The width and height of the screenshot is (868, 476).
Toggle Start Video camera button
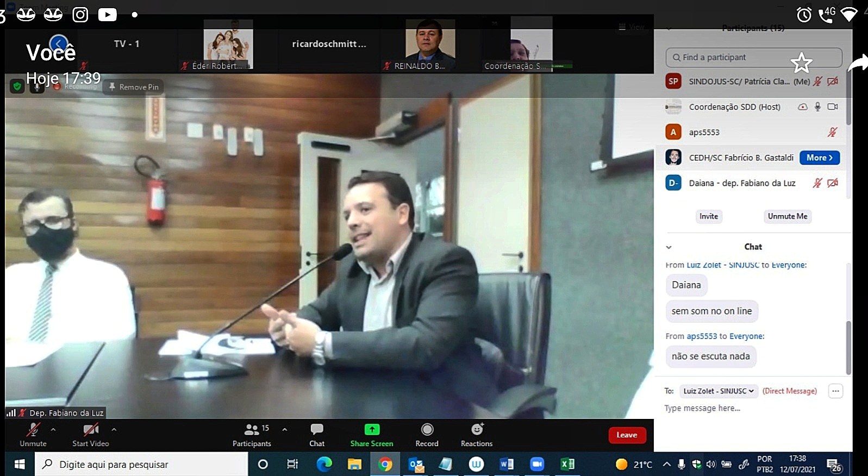[x=91, y=430]
